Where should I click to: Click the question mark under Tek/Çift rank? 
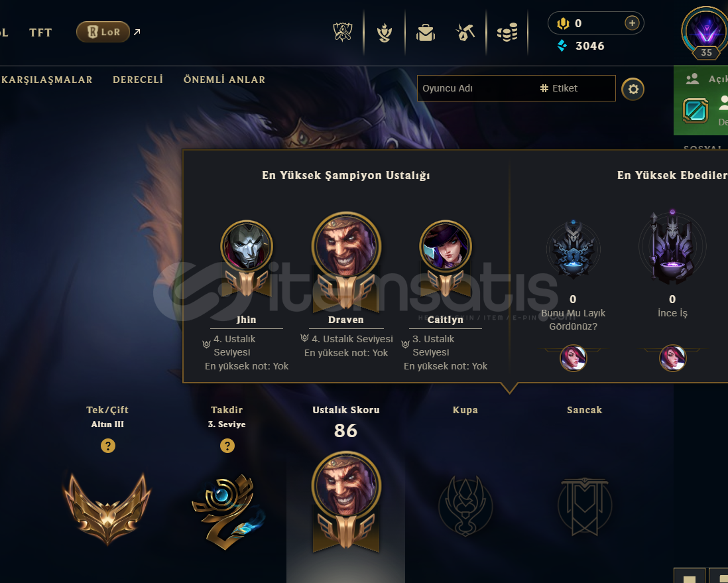coord(107,446)
